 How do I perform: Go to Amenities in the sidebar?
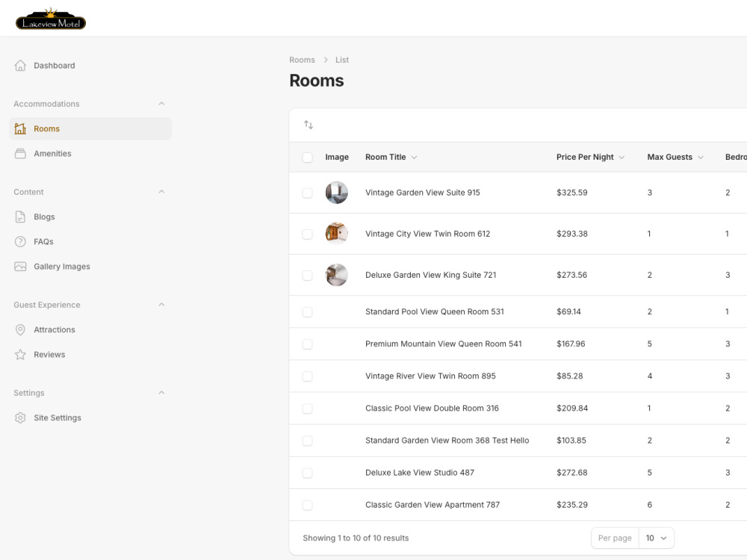(90, 153)
